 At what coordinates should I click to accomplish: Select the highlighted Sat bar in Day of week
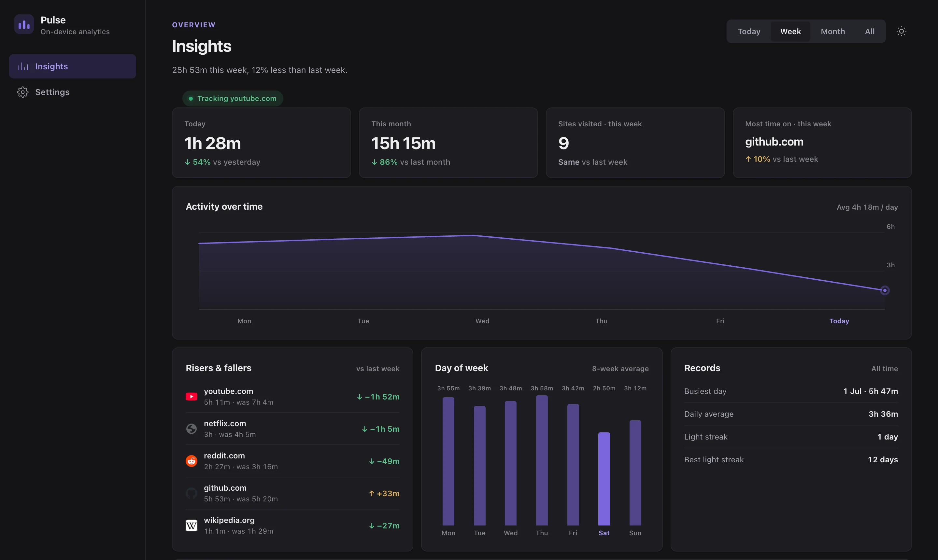click(604, 479)
